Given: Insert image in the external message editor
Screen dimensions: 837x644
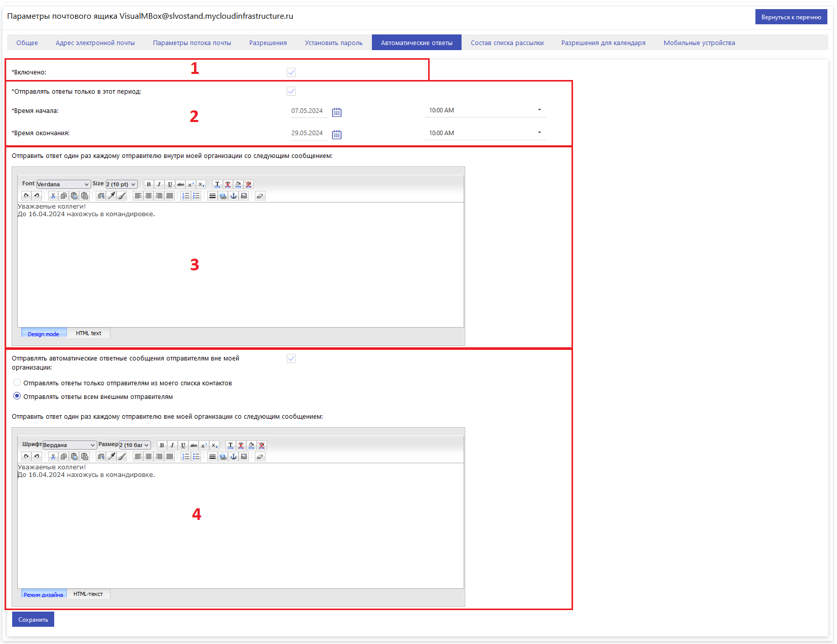Looking at the screenshot, I should [x=244, y=457].
